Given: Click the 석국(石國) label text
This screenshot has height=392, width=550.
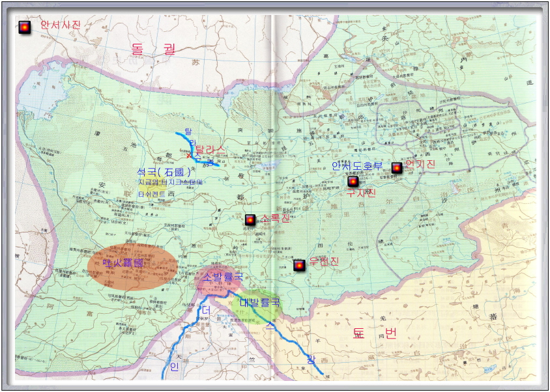Looking at the screenshot, I should tap(164, 173).
